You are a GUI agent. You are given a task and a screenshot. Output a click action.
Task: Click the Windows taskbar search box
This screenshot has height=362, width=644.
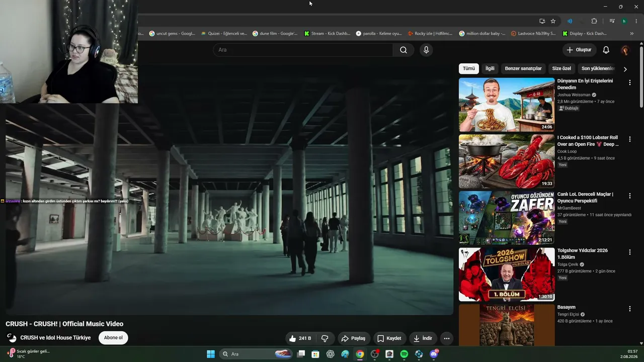tap(257, 354)
